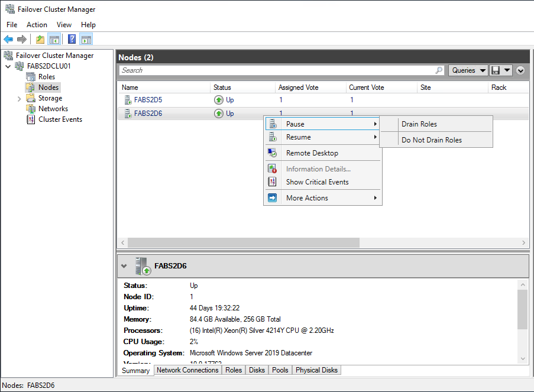
Task: Click the FABS2DCLU01 cluster icon
Action: (20, 66)
